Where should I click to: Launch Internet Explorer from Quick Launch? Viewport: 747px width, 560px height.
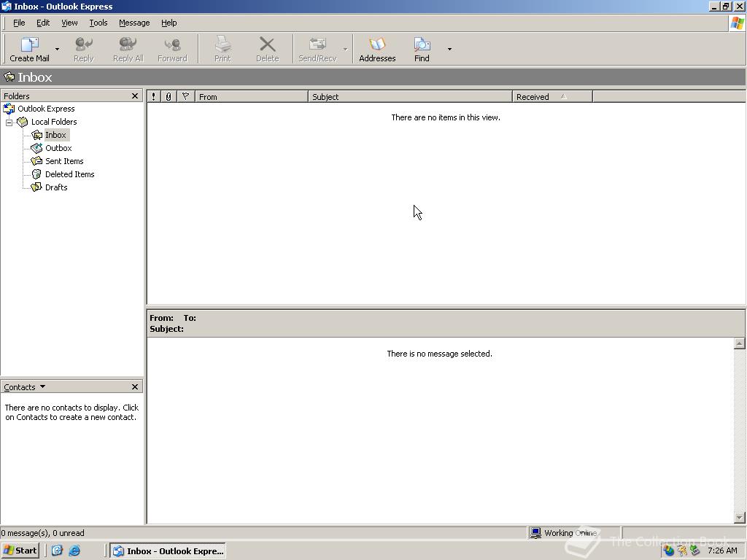click(x=74, y=551)
